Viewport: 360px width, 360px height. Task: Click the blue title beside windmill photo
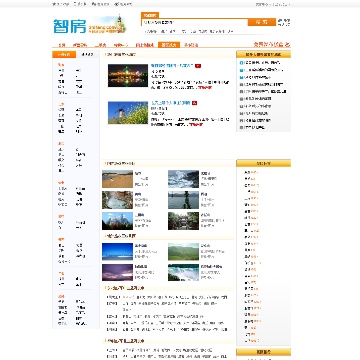pos(171,103)
